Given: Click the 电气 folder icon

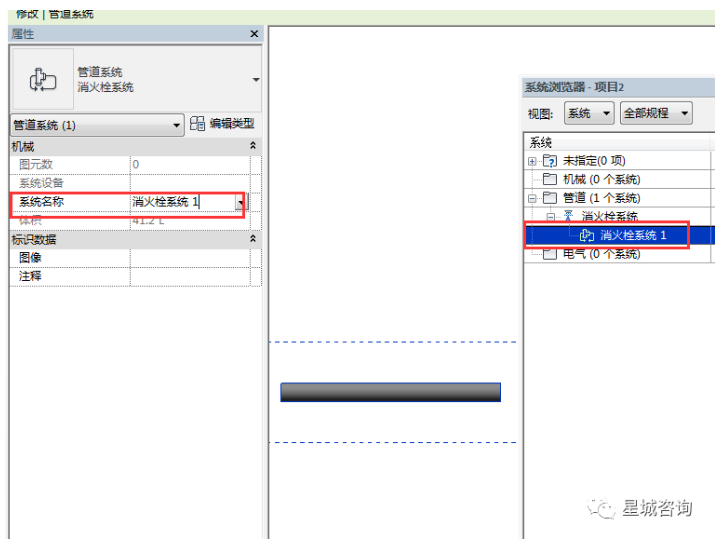Looking at the screenshot, I should [x=550, y=253].
